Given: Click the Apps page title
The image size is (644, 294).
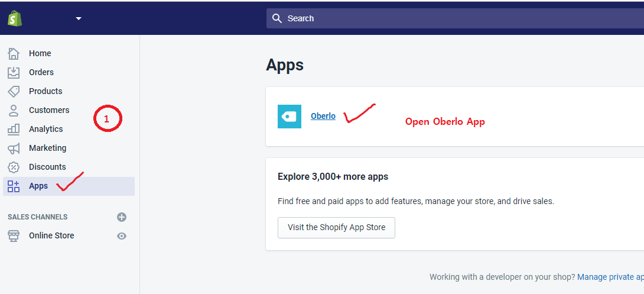Looking at the screenshot, I should tap(285, 65).
